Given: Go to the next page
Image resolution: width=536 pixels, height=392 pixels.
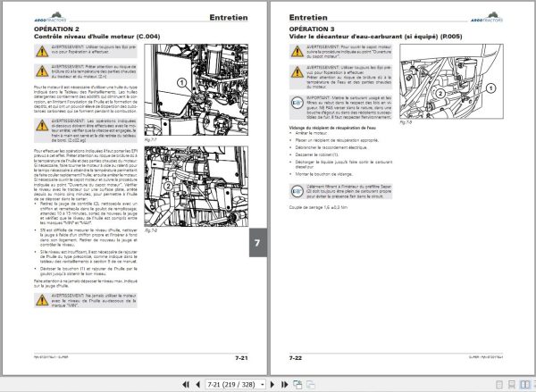Looking at the screenshot, I should [x=272, y=385].
